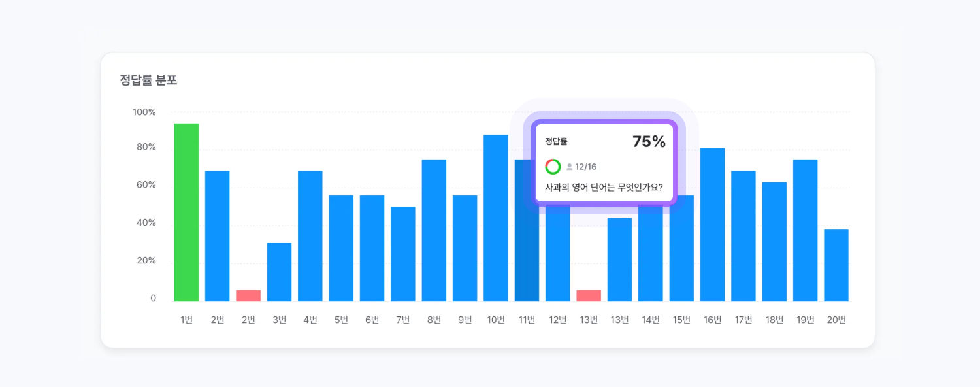Viewport: 980px width, 387px height.
Task: Click the green-red donut icon in the tooltip
Action: click(x=553, y=167)
